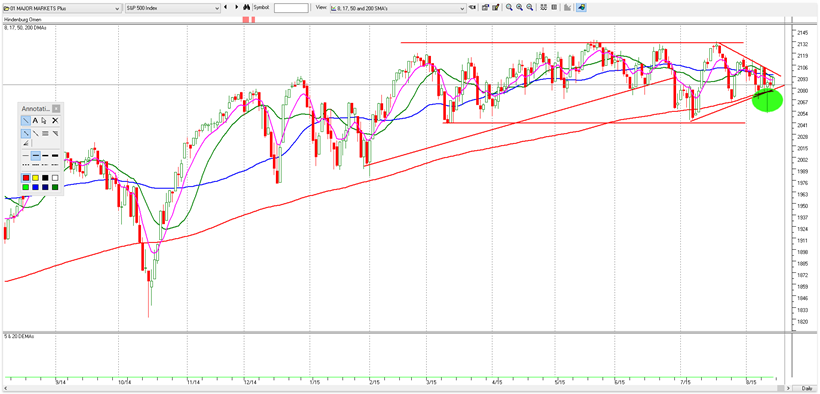The image size is (820, 394).
Task: Set medium-thin solid line width
Action: coord(36,155)
